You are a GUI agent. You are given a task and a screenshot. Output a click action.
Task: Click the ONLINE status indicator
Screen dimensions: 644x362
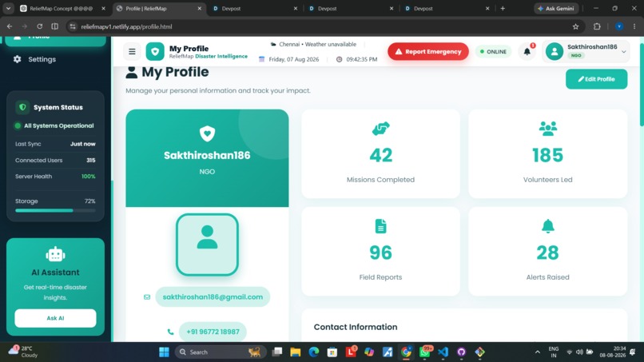pos(493,51)
